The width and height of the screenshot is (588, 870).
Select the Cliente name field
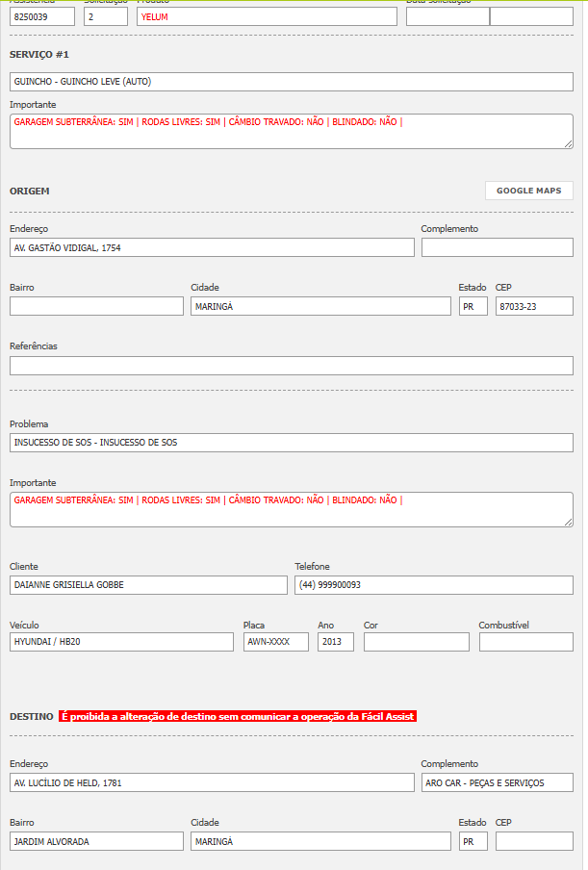click(x=148, y=585)
